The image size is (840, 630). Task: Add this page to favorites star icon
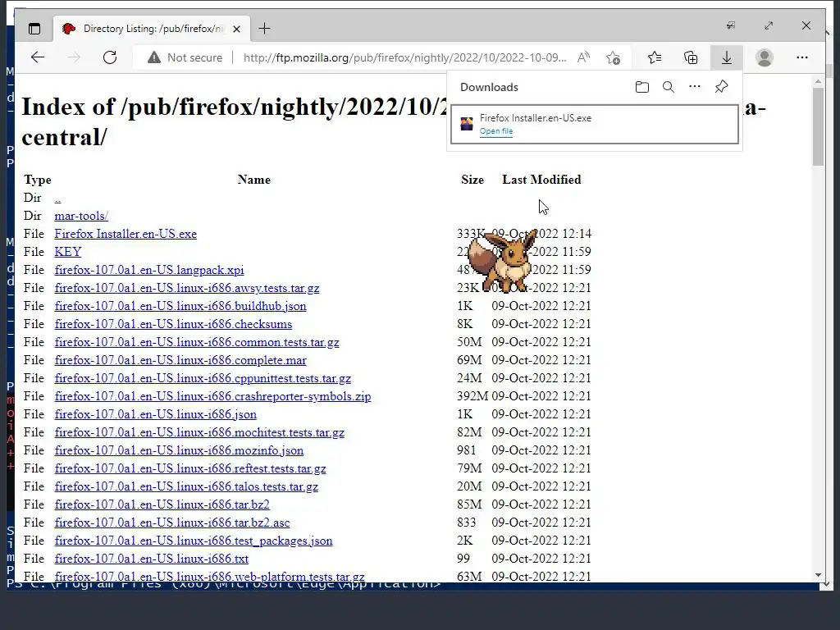click(614, 57)
